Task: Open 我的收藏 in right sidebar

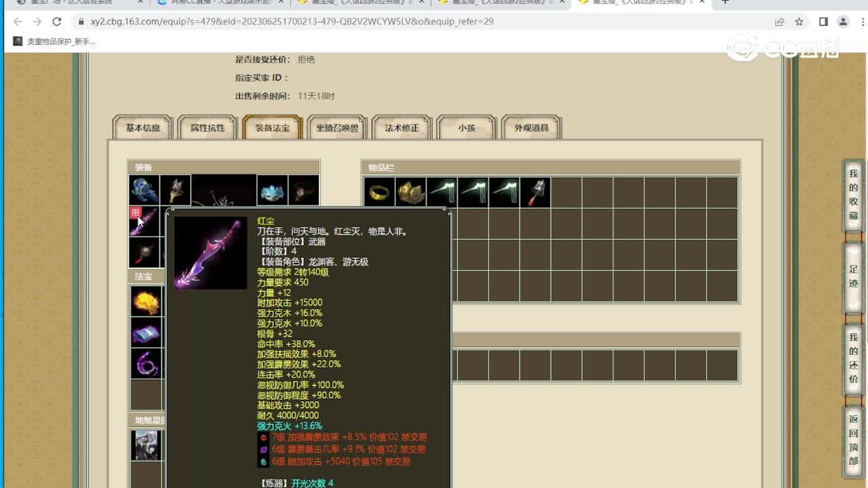Action: [853, 195]
